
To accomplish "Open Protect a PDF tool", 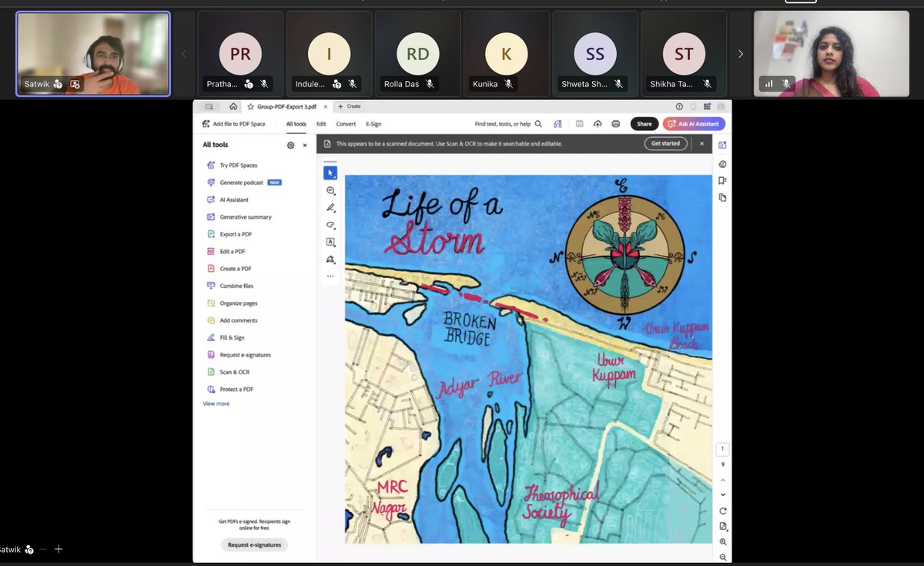I will point(230,389).
